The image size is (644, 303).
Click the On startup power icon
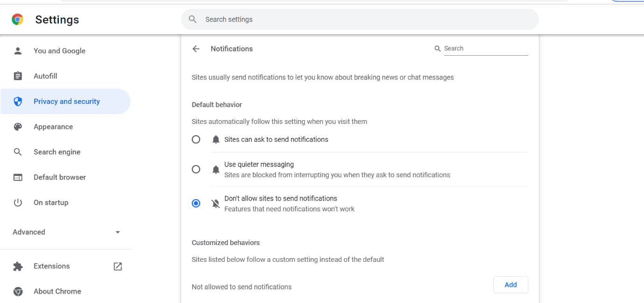click(17, 202)
